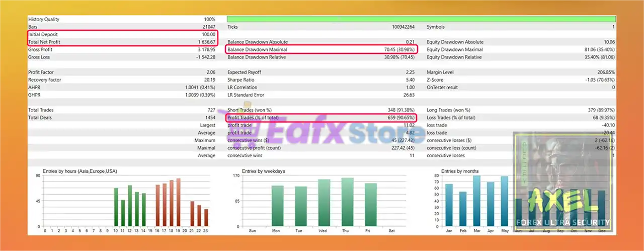Select the Recovery Factor value 20.19
Image resolution: width=644 pixels, height=251 pixels.
(x=209, y=80)
